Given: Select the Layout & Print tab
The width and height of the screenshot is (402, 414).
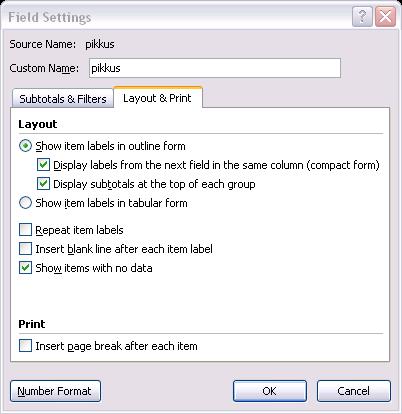Looking at the screenshot, I should pos(157,98).
